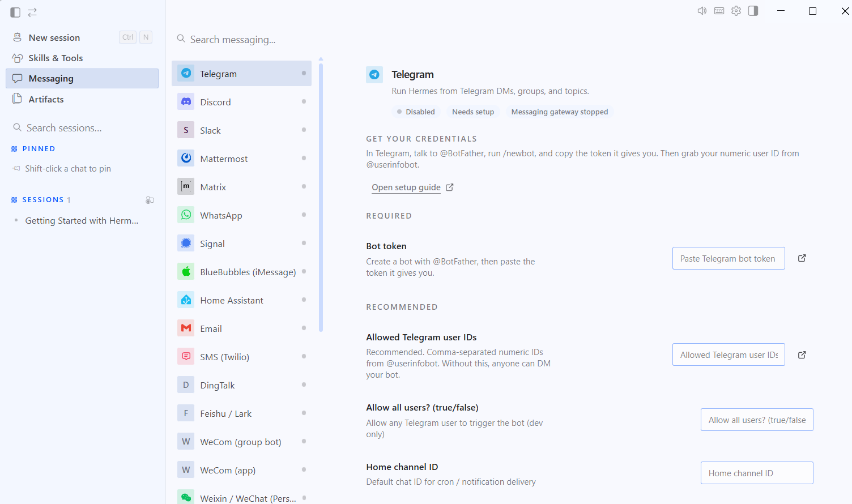Image resolution: width=852 pixels, height=504 pixels.
Task: Select SMS (Twilio) platform entry
Action: click(241, 357)
